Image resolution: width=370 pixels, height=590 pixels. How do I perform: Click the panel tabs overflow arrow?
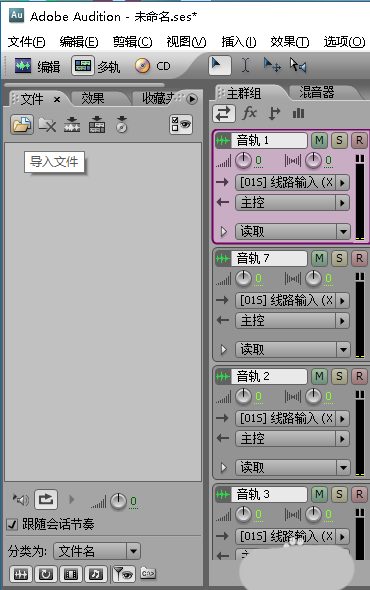click(192, 99)
